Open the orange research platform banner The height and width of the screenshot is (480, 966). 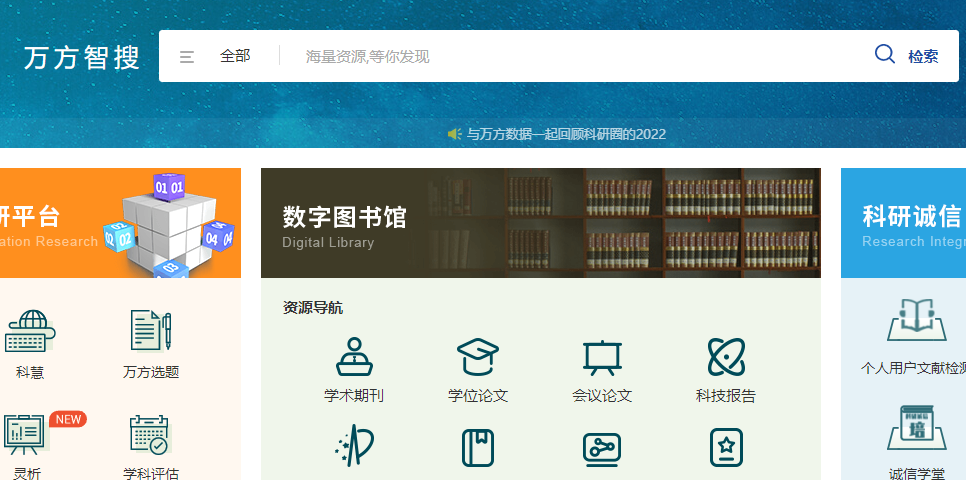[x=120, y=223]
